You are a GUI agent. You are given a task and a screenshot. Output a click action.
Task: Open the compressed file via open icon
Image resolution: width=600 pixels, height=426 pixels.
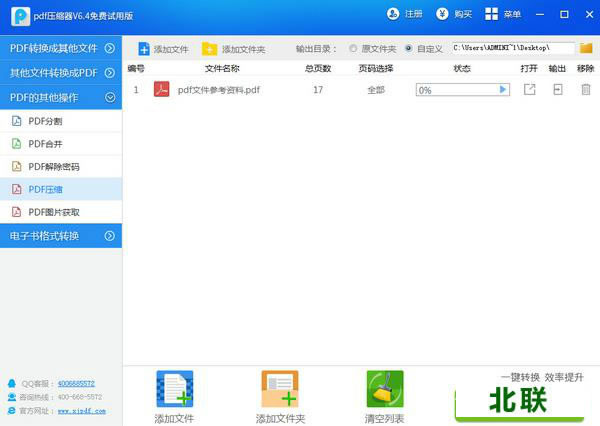tap(530, 90)
